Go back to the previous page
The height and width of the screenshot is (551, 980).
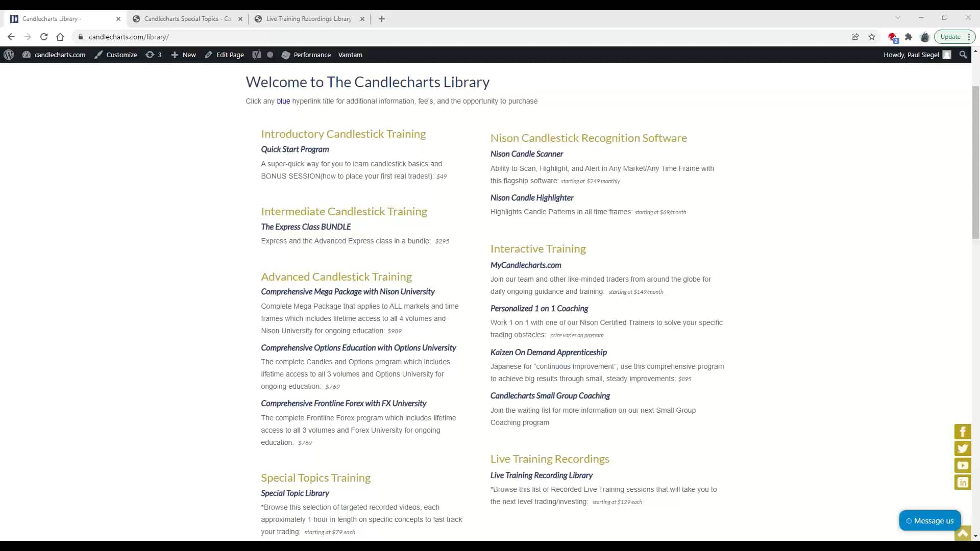pos(11,37)
